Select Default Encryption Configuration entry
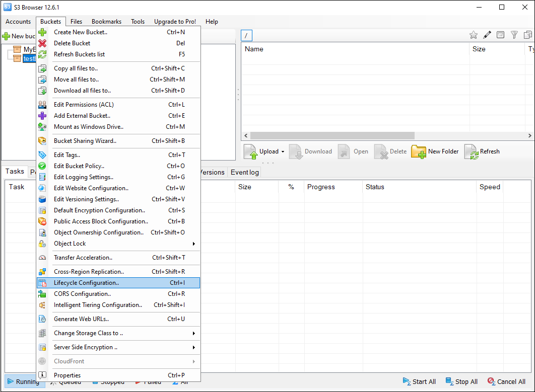Screen dimensions: 535x392 (x=118, y=210)
